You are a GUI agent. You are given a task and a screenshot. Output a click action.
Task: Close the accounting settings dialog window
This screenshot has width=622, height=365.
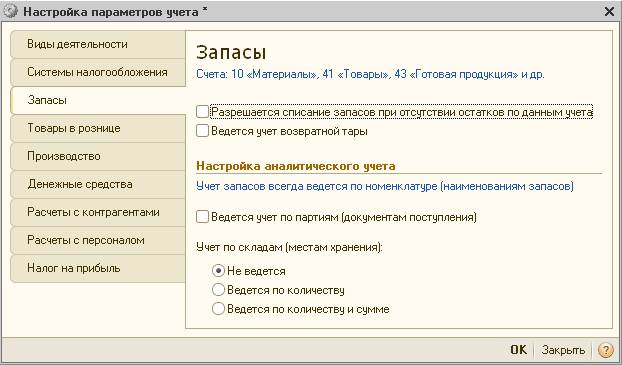[x=610, y=12]
